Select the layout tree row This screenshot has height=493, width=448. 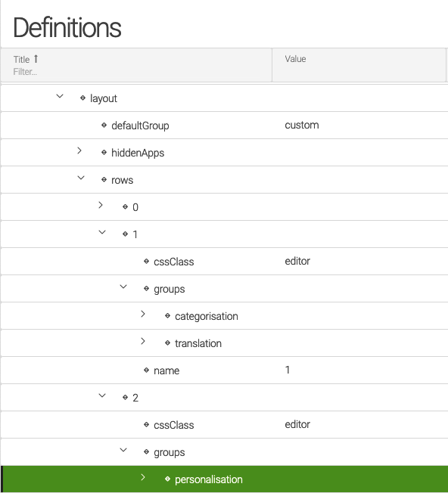pos(224,98)
